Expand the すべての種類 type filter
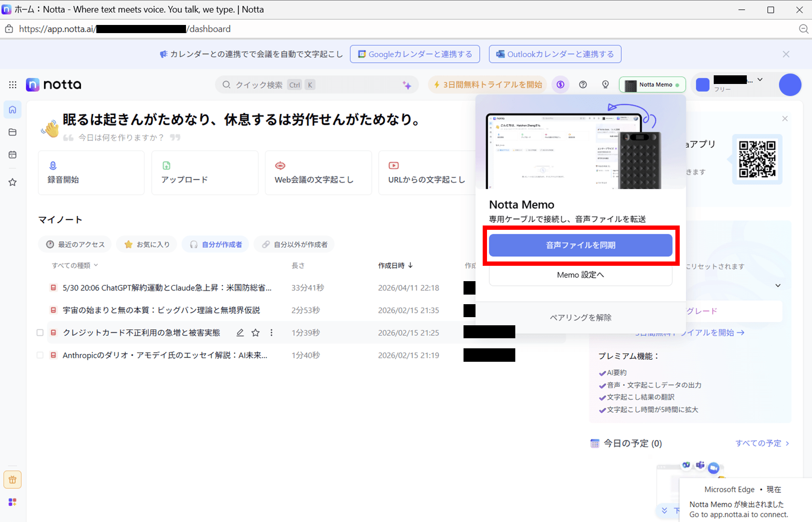This screenshot has height=522, width=812. (75, 265)
